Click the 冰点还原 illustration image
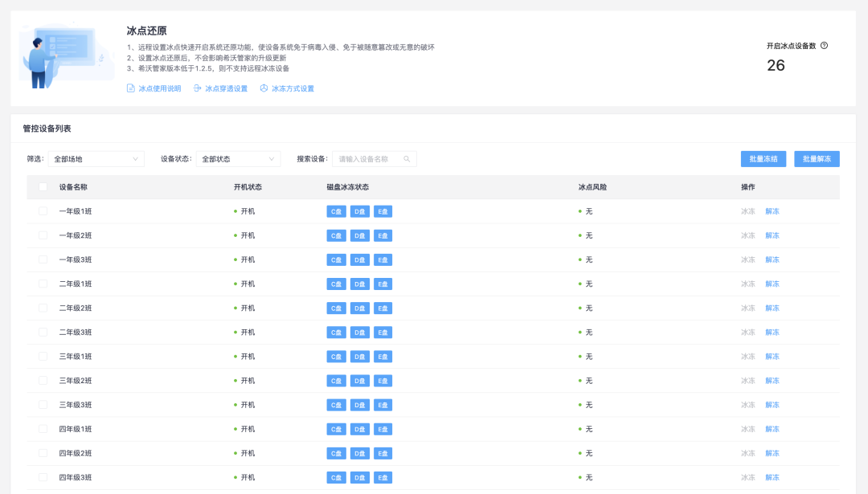 tap(67, 56)
